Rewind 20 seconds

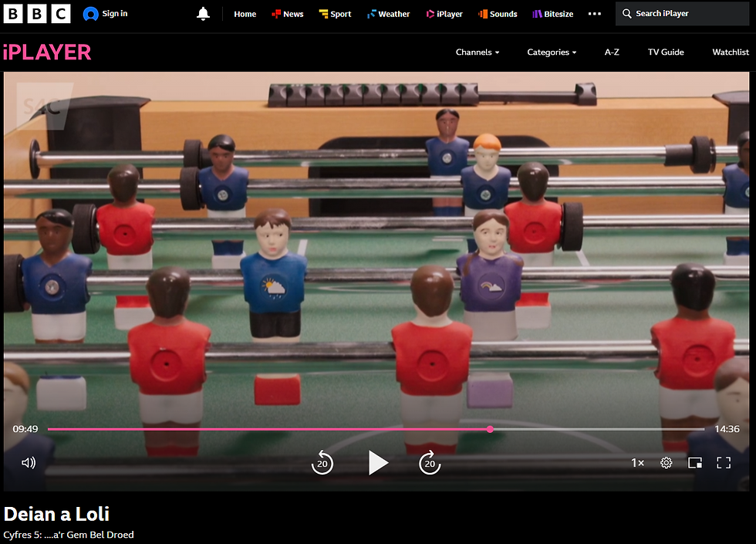[322, 463]
